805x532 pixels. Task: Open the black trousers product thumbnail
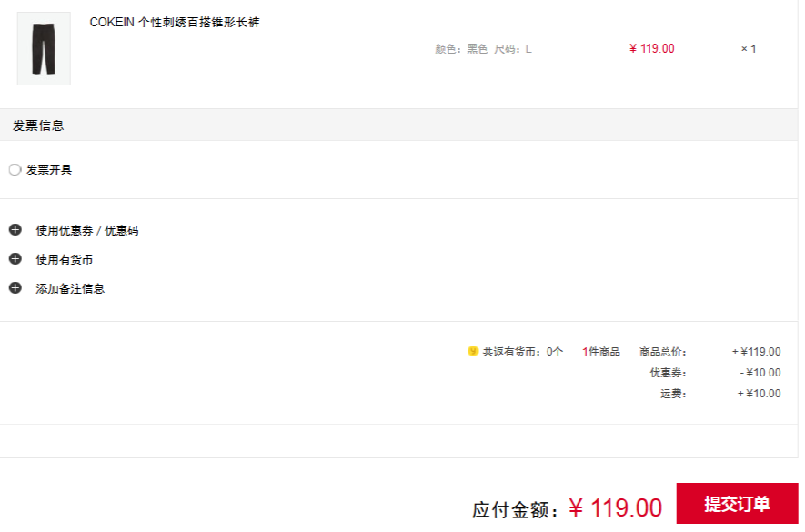pos(44,49)
